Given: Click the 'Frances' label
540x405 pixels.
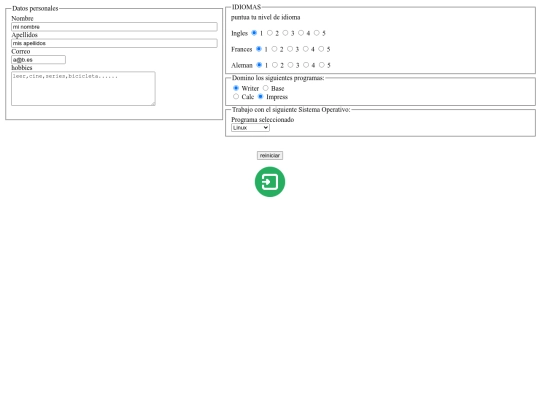Looking at the screenshot, I should tap(241, 49).
